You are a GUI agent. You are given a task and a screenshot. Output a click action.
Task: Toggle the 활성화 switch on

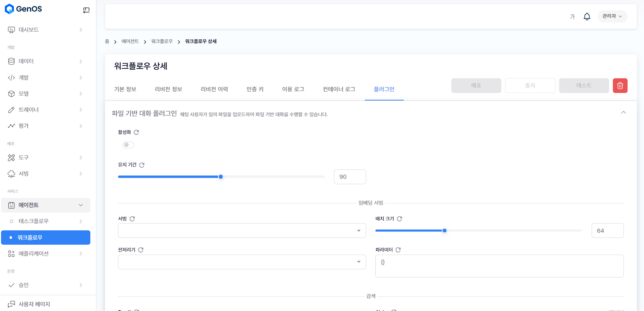(x=128, y=145)
